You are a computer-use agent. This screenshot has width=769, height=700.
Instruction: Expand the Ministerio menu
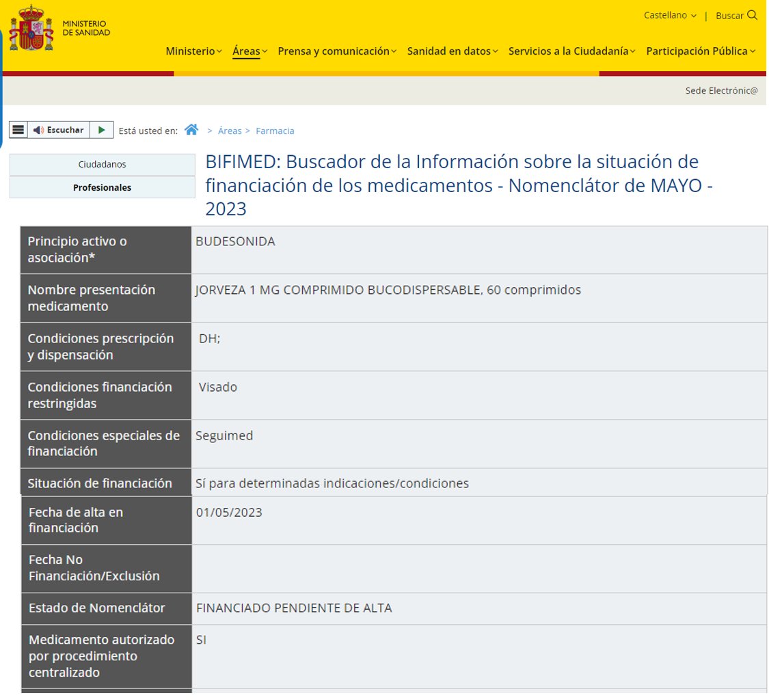coord(193,51)
